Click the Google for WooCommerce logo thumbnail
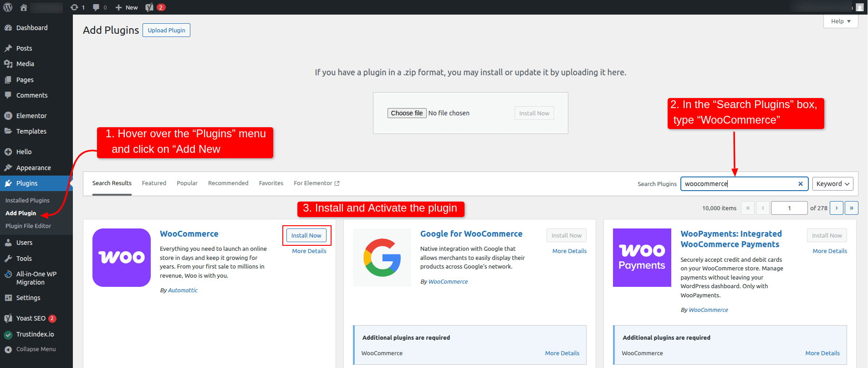Viewport: 868px width, 368px height. tap(382, 258)
